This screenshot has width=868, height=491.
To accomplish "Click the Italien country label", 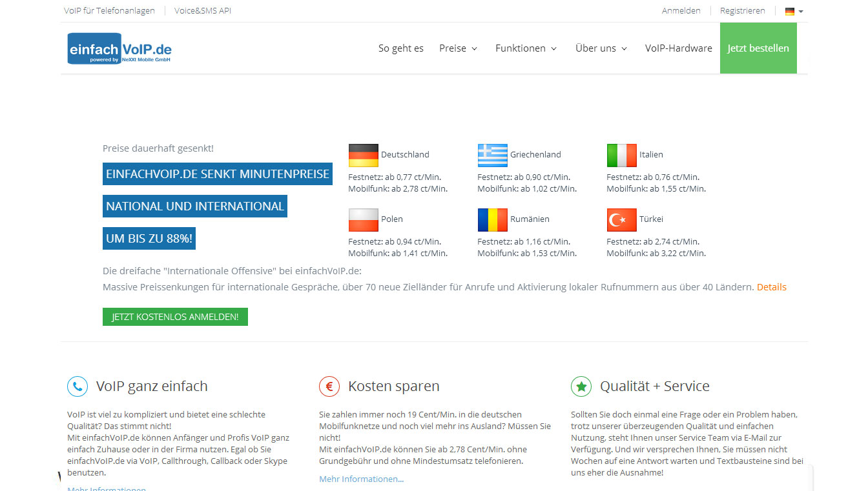I will (x=651, y=155).
